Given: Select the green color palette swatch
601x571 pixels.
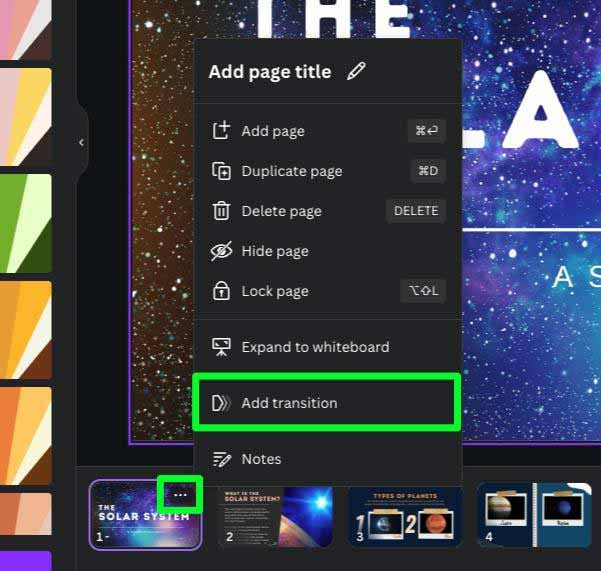Looking at the screenshot, I should click(26, 223).
